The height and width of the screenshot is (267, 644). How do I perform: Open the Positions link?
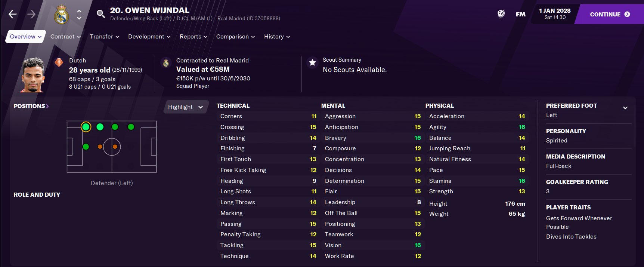pyautogui.click(x=31, y=106)
